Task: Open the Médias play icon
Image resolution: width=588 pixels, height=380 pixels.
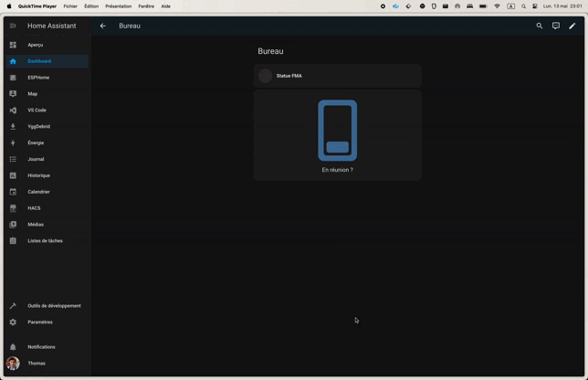Action: click(13, 225)
